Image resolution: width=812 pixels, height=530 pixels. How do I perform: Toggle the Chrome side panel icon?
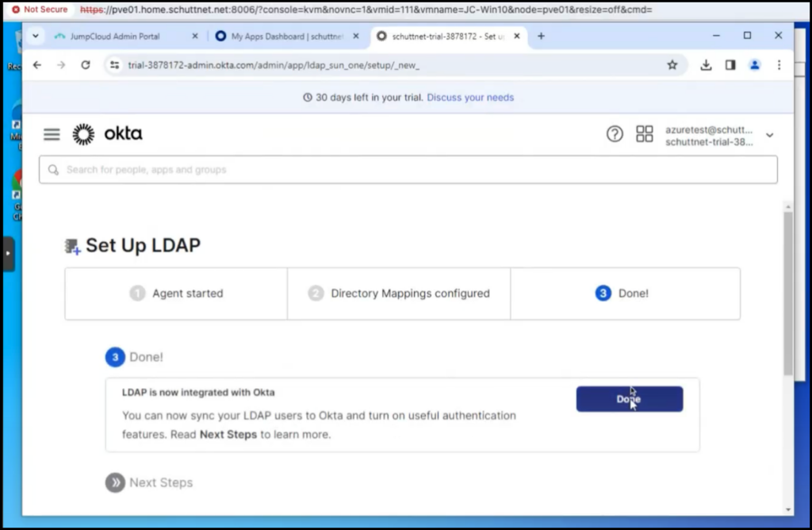[730, 65]
